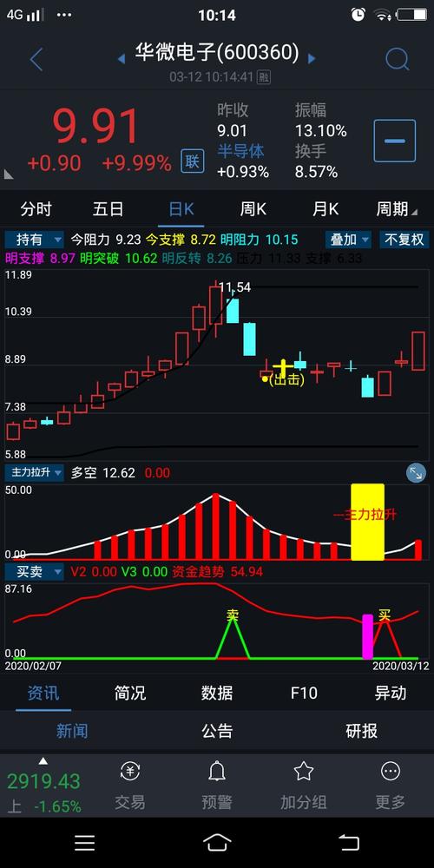The height and width of the screenshot is (868, 434).
Task: Open the 主力拉升 indicator dropdown
Action: [x=34, y=473]
